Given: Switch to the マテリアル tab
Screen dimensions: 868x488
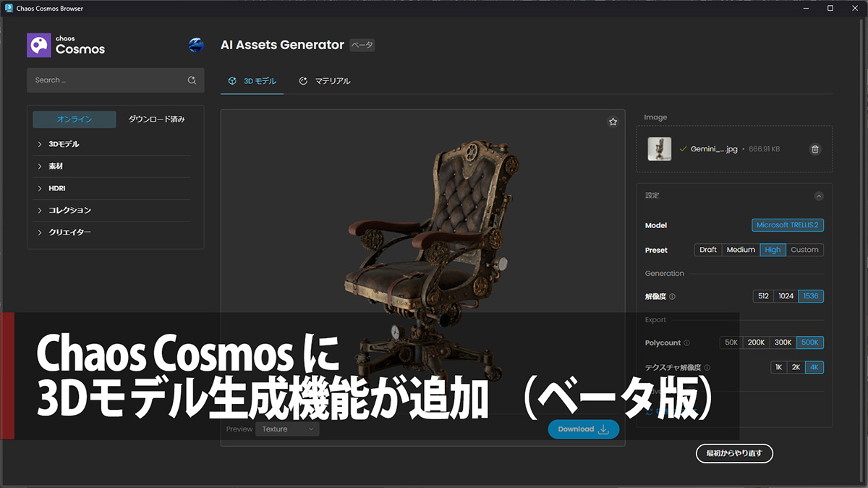Looking at the screenshot, I should tap(325, 81).
